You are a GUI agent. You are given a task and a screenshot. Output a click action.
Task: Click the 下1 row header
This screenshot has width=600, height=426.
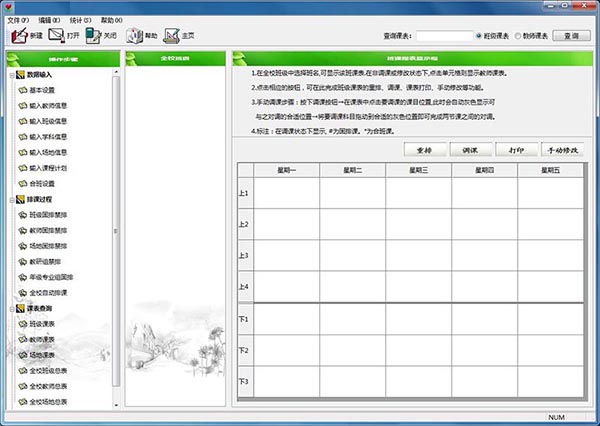(245, 319)
